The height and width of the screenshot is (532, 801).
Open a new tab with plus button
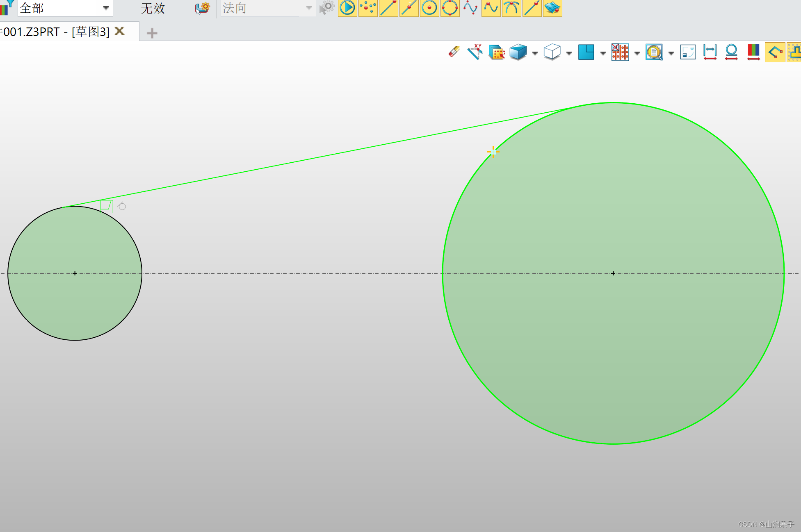(152, 33)
